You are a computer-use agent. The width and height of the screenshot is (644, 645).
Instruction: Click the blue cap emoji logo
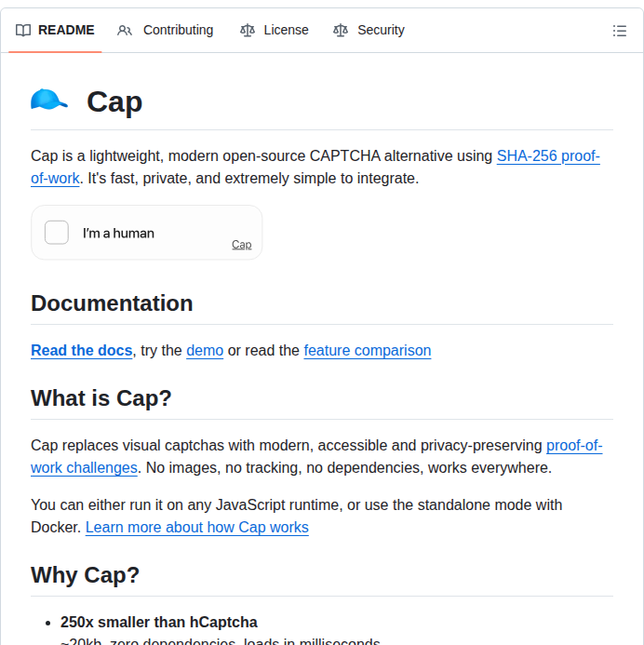click(x=49, y=100)
